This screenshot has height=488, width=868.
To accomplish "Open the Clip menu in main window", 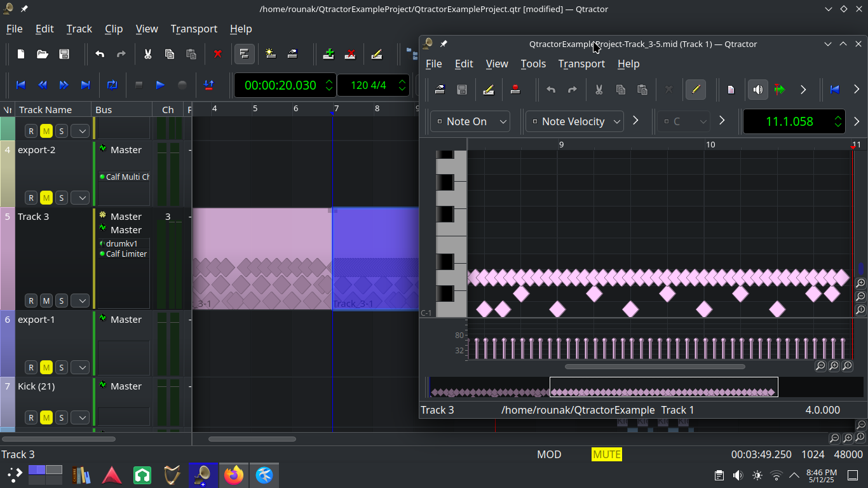I will tap(114, 29).
